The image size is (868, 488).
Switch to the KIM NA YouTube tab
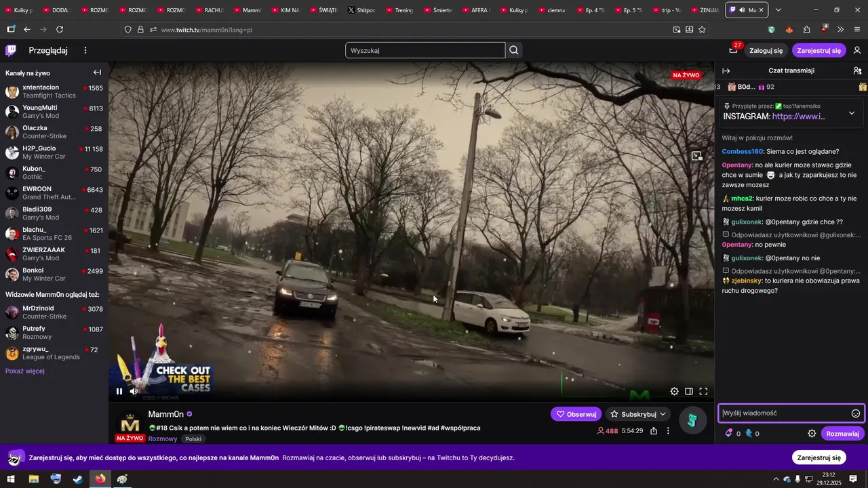(x=285, y=10)
